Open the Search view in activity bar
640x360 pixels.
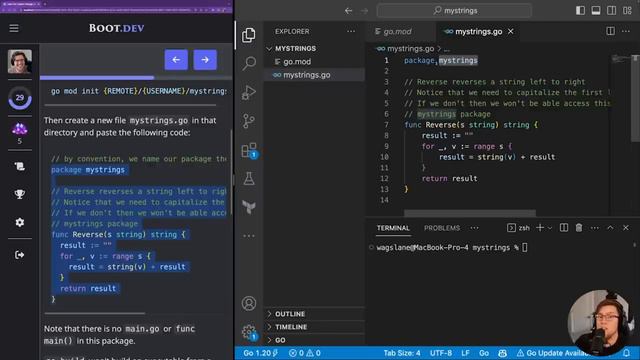pyautogui.click(x=249, y=63)
